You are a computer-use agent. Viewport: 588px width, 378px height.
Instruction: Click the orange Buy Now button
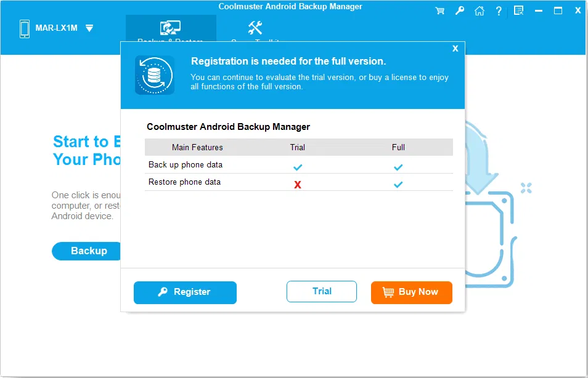[411, 292]
